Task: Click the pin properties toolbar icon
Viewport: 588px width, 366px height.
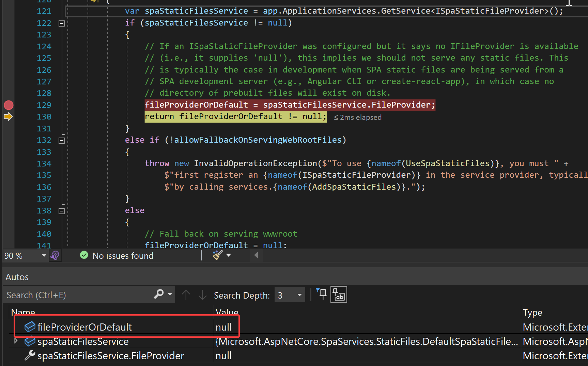Action: tap(321, 294)
